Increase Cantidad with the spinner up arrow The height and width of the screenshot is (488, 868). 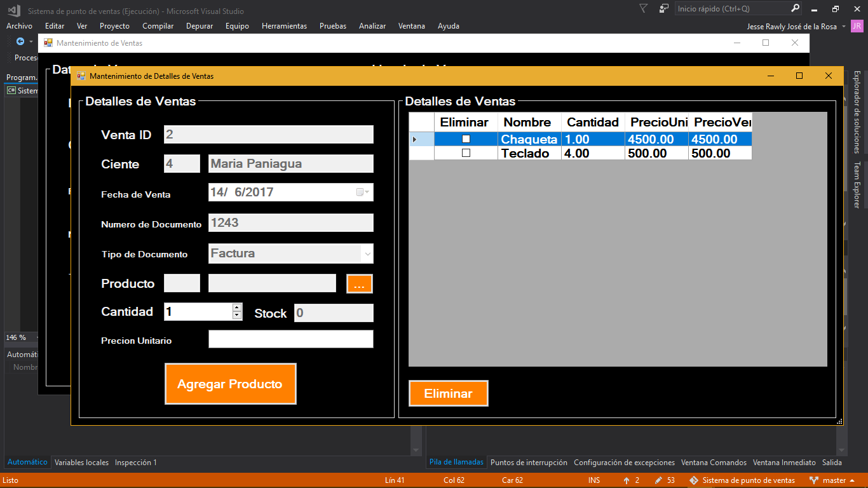(238, 308)
